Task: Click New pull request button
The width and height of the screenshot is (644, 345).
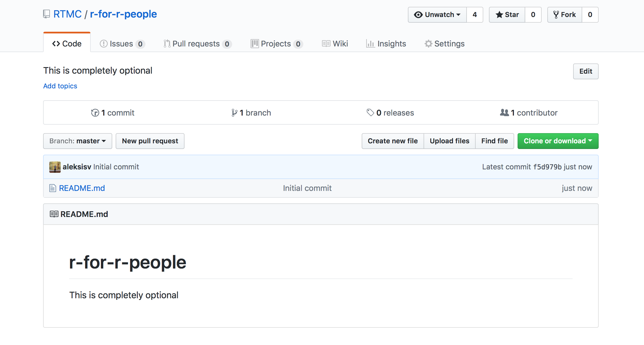Action: pos(150,141)
